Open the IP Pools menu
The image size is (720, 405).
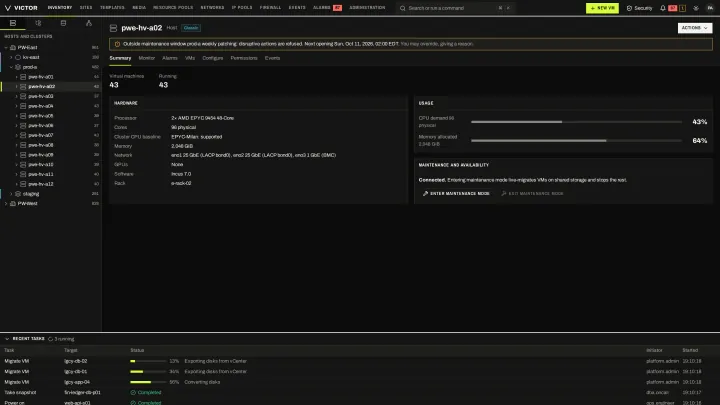point(242,8)
